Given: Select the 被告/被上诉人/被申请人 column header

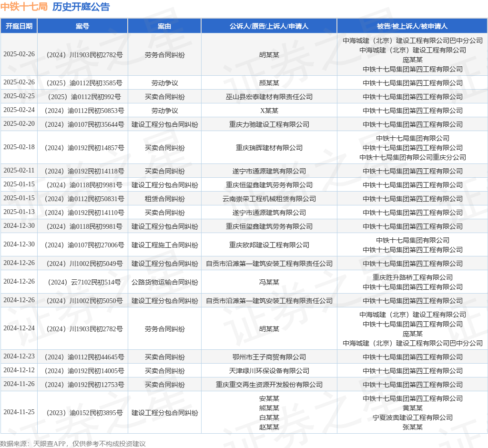Looking at the screenshot, I should click(412, 26).
